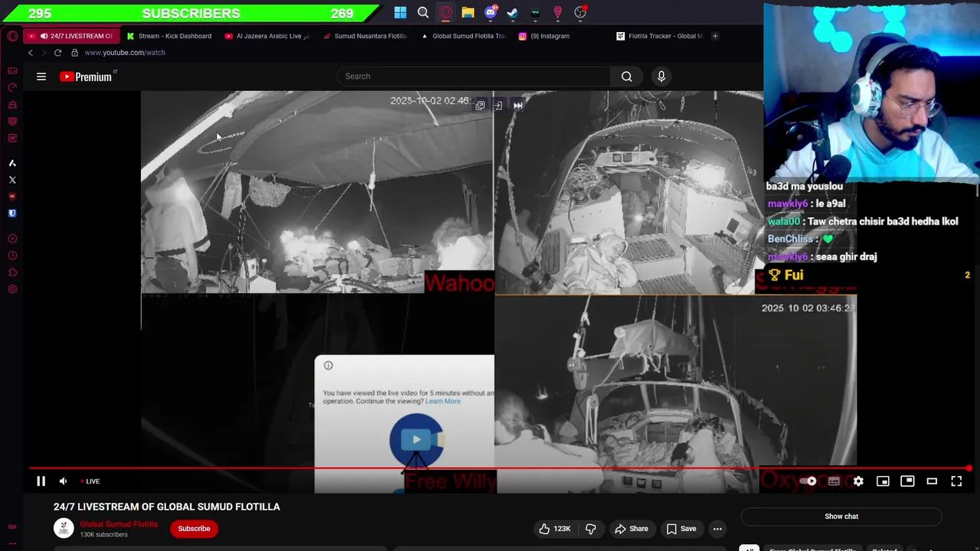This screenshot has width=980, height=551.
Task: Click the Global Sumud Flotilla channel name
Action: (119, 524)
